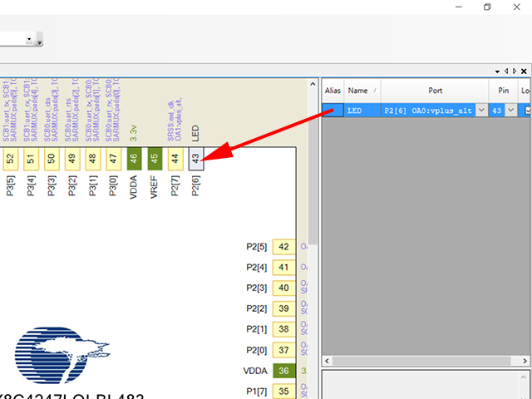This screenshot has height=399, width=532.
Task: Click the panel tab-scroll right arrow
Action: [515, 71]
